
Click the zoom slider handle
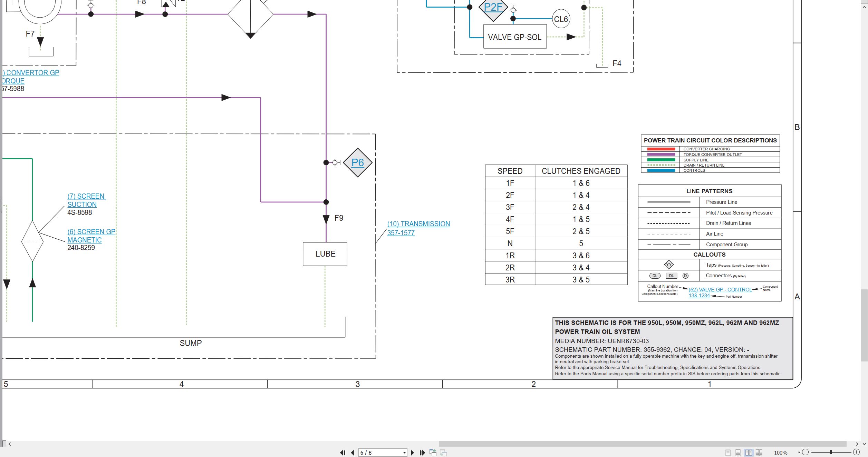(831, 452)
